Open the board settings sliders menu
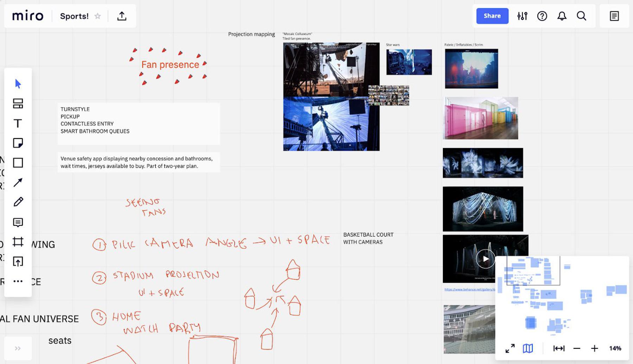This screenshot has width=633, height=364. [522, 16]
